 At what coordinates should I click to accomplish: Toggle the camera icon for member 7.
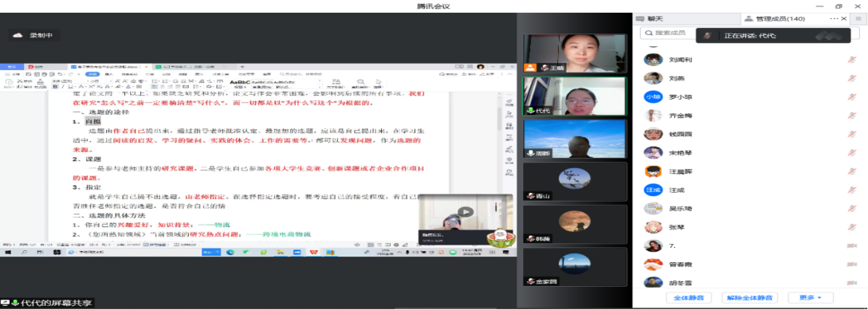(851, 245)
